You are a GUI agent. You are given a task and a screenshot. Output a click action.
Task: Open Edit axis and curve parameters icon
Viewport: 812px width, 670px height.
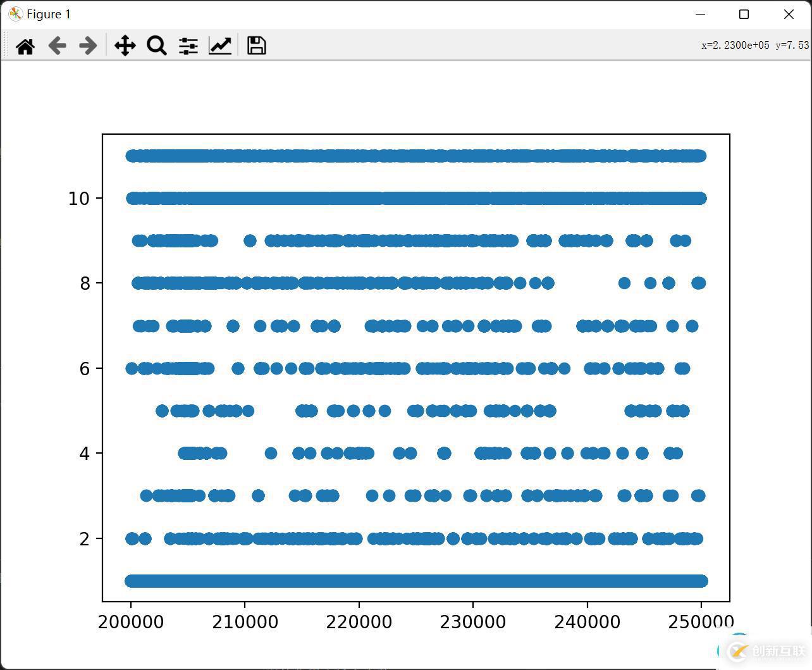point(220,46)
